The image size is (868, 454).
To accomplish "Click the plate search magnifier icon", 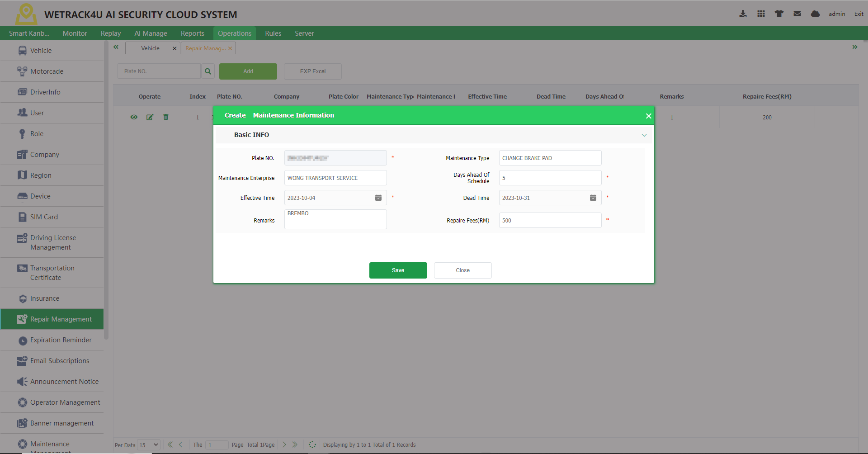I will (x=208, y=71).
